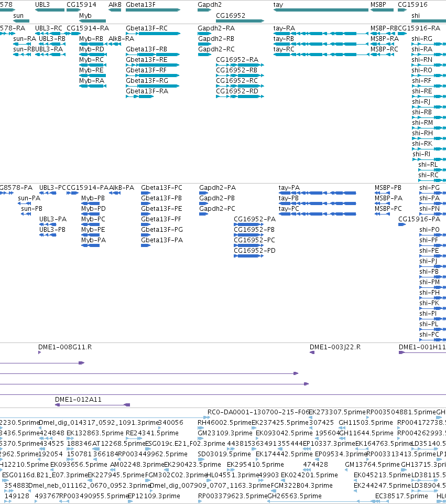Select protein Myb-PB
The image size is (446, 504).
click(90, 203)
